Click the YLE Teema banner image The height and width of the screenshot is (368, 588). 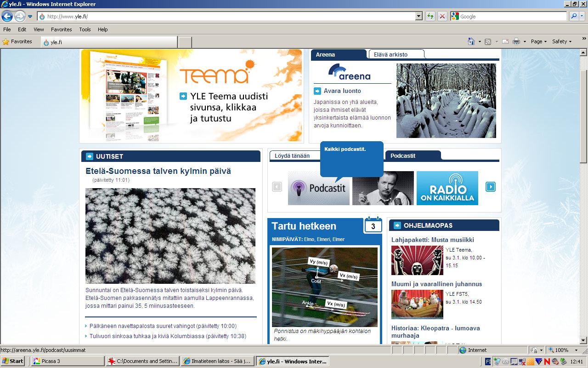(x=192, y=95)
